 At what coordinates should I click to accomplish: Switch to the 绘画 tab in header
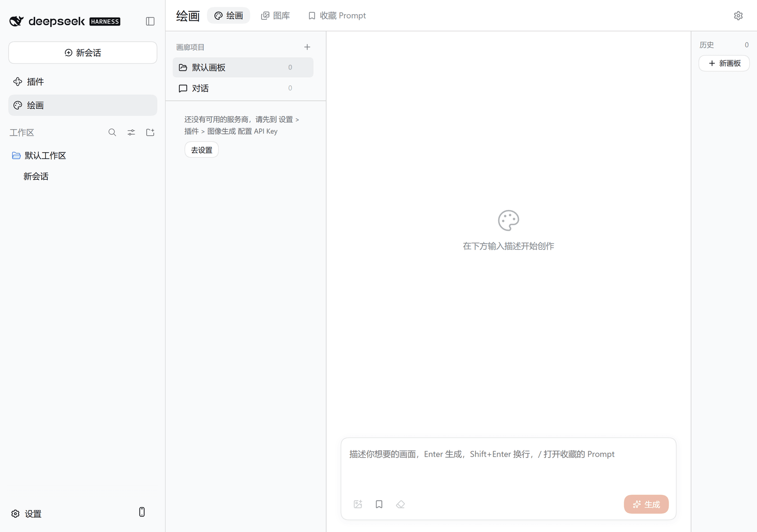(x=229, y=16)
